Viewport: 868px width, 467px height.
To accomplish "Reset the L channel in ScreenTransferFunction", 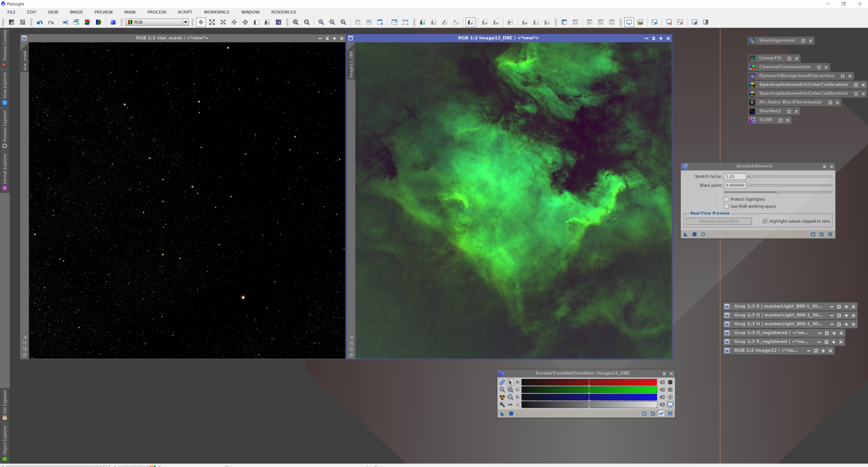I will [x=662, y=405].
